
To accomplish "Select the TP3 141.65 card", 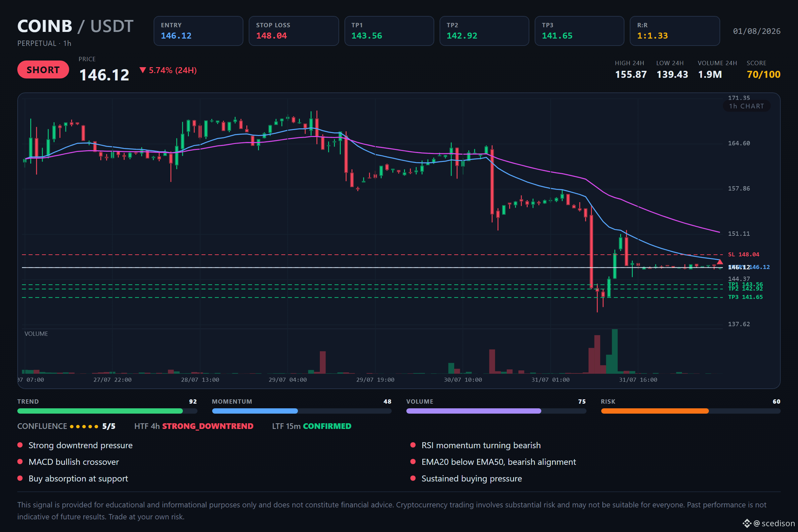I will (580, 31).
